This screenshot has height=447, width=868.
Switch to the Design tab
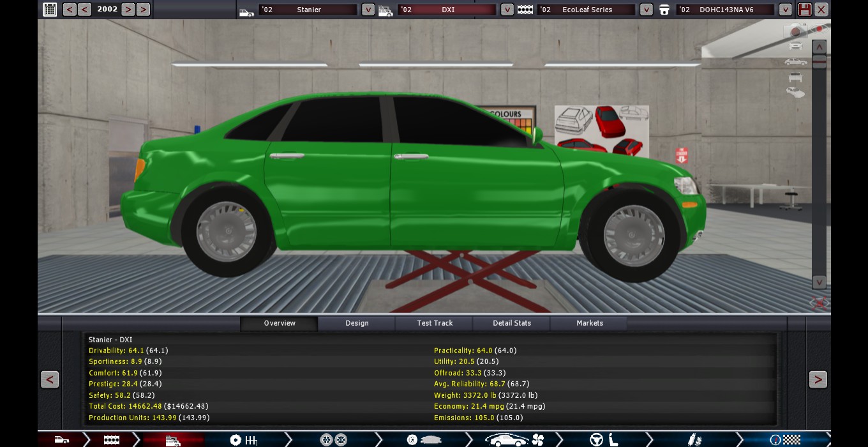[x=357, y=323]
